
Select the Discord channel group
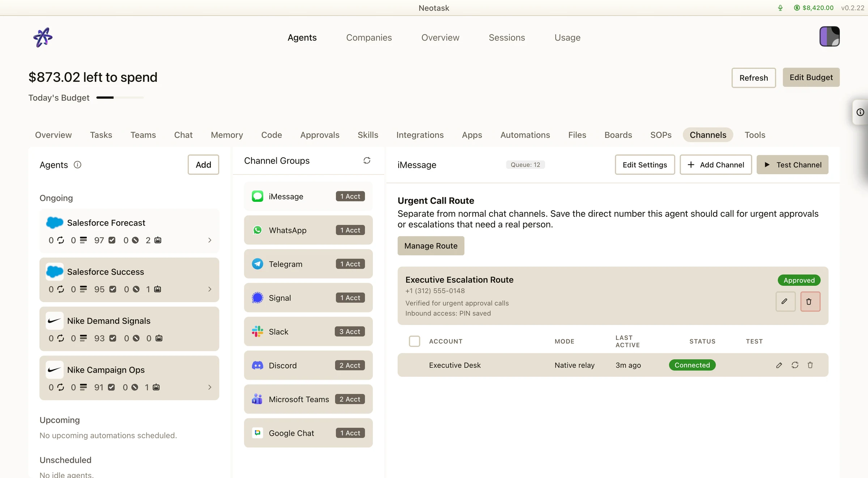pos(308,366)
